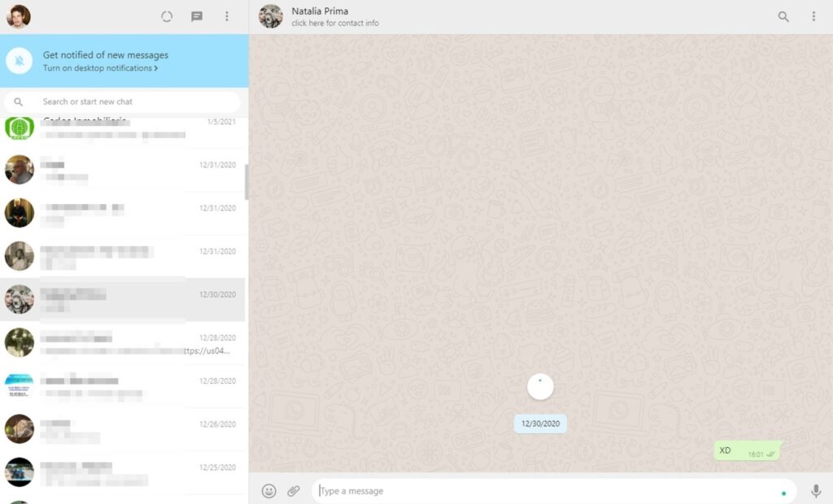This screenshot has height=504, width=833.
Task: Click the Get notified of new messages banner
Action: [x=124, y=61]
